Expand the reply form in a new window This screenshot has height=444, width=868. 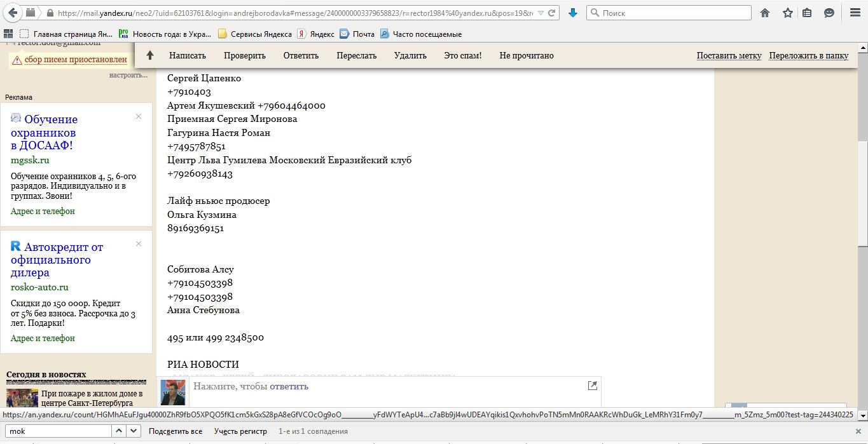(x=592, y=386)
